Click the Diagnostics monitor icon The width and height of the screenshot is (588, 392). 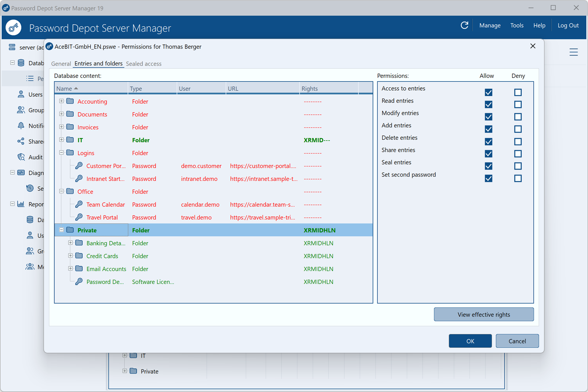point(21,173)
